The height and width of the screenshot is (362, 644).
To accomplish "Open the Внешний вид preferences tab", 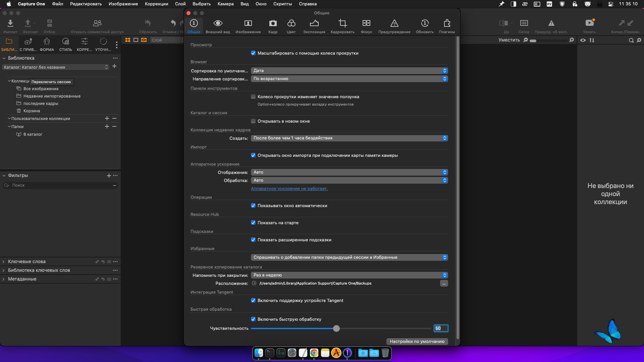I will 218,26.
